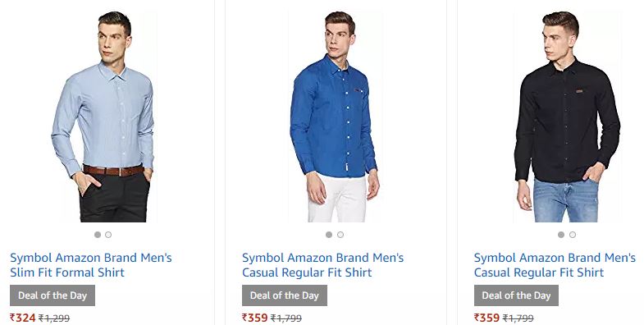Image resolution: width=644 pixels, height=325 pixels.
Task: Select first image dot under black shirt
Action: pos(561,235)
